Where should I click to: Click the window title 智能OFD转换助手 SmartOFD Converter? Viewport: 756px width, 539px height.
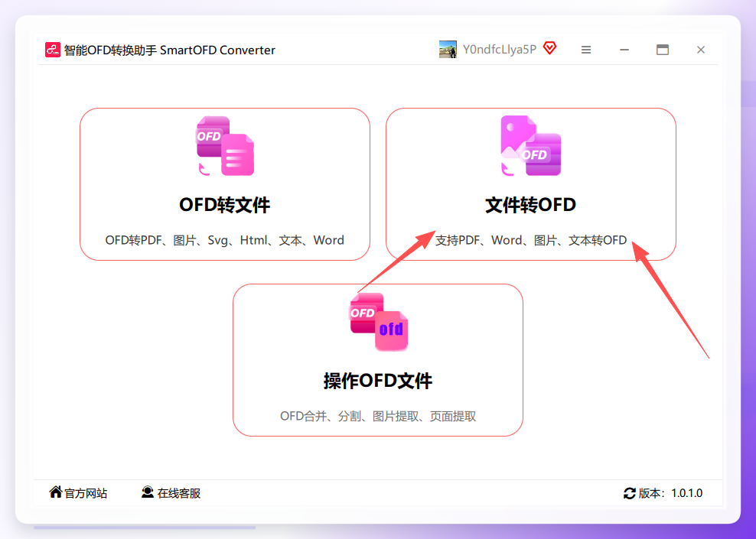click(x=170, y=50)
